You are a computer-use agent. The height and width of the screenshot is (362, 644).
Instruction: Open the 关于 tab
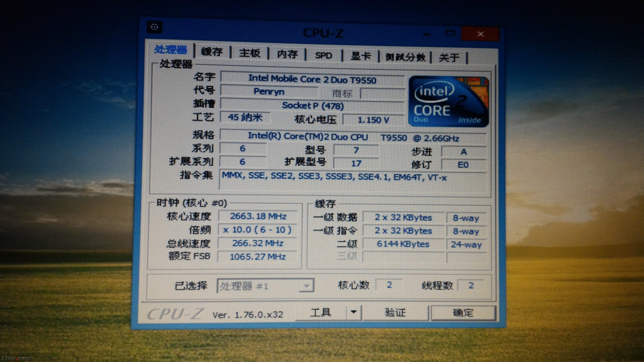click(x=449, y=58)
